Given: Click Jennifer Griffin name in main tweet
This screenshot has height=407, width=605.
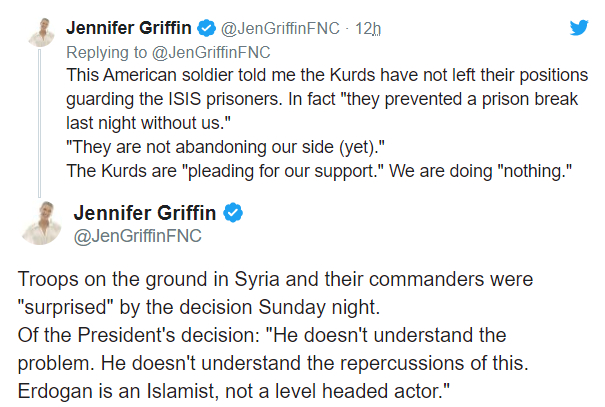Looking at the screenshot, I should 145,213.
